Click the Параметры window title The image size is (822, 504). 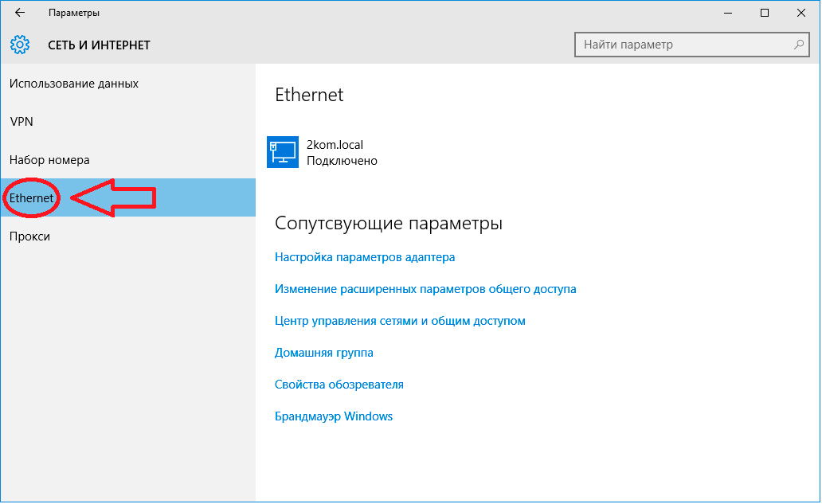[x=74, y=13]
